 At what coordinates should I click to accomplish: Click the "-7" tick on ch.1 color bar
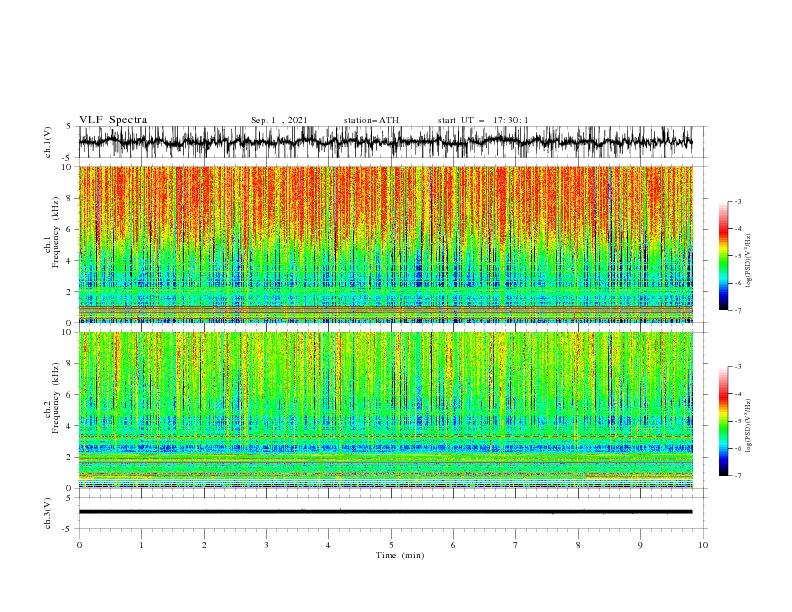point(737,310)
